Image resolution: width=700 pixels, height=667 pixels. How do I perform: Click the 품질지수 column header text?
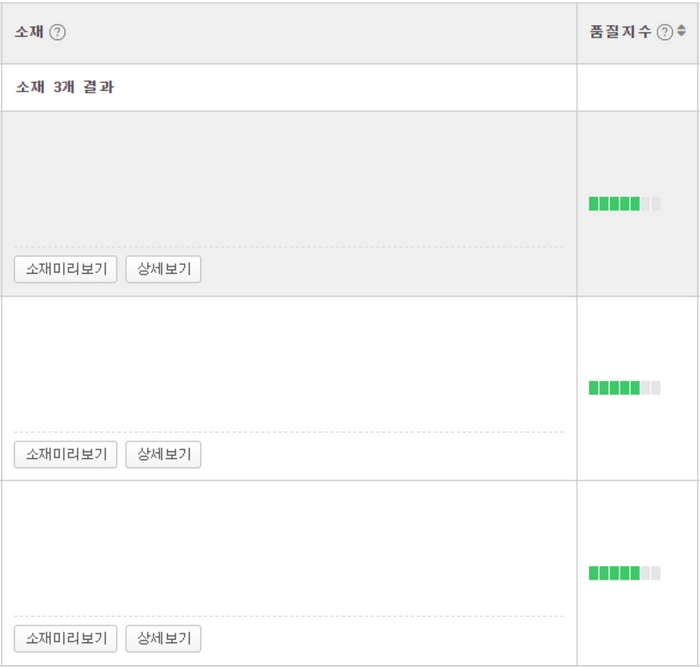pos(620,32)
